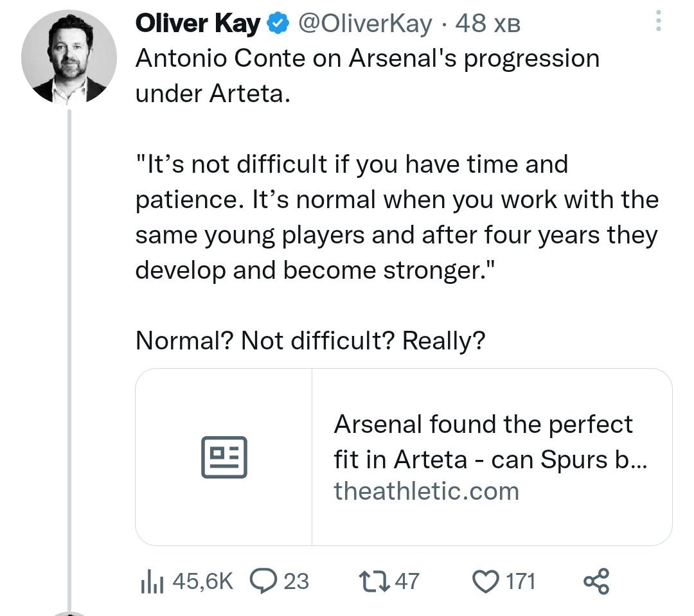Click the Oliver Kay display name

[198, 24]
